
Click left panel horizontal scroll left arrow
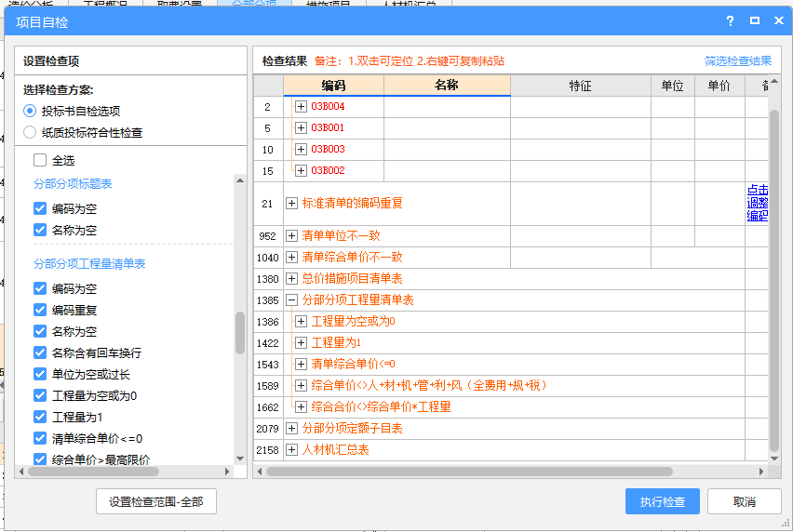(21, 472)
